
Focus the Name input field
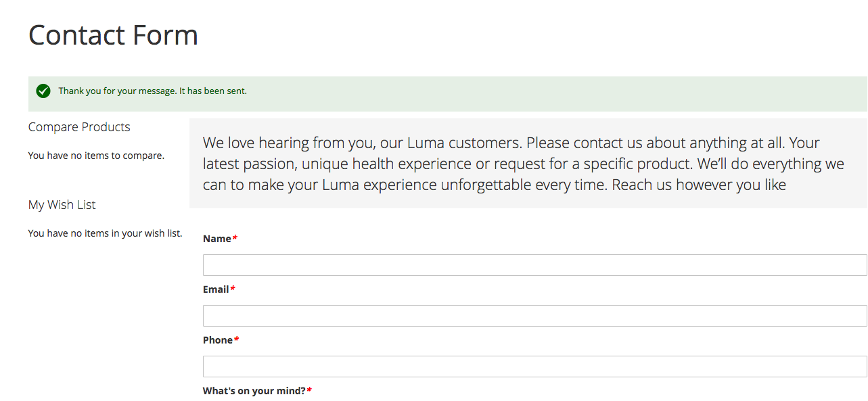tap(534, 265)
